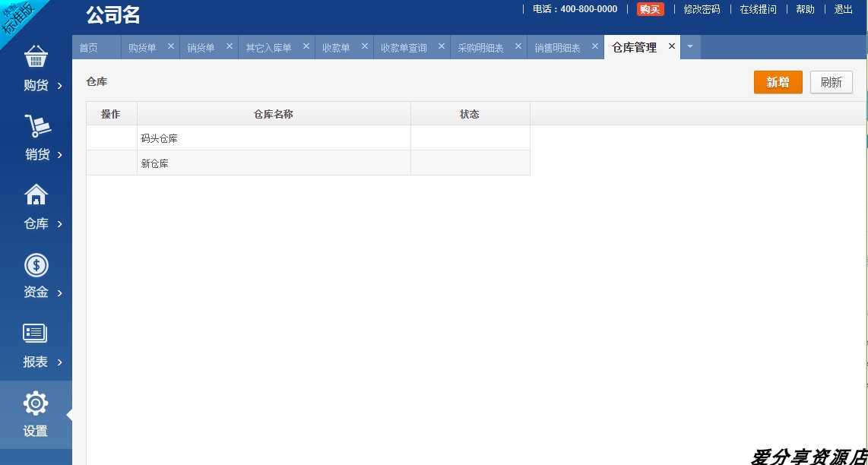
Task: Close the 销货单 tab
Action: pos(230,46)
